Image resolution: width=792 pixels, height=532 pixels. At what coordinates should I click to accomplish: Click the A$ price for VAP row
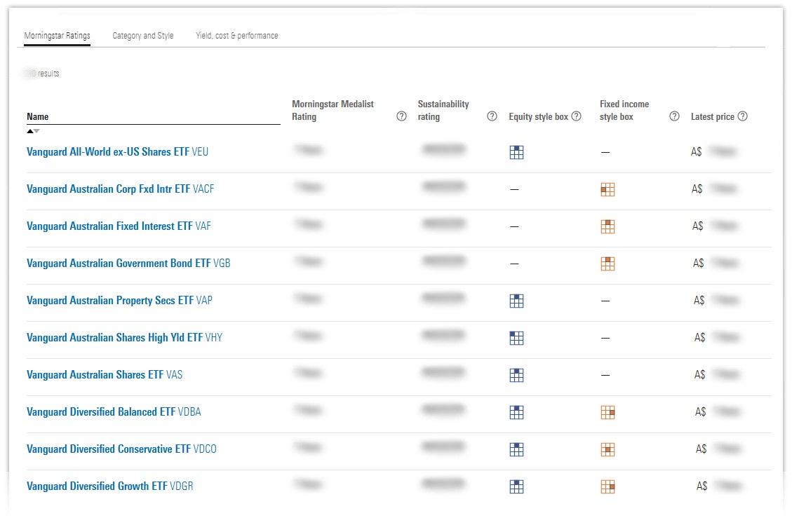pos(716,300)
